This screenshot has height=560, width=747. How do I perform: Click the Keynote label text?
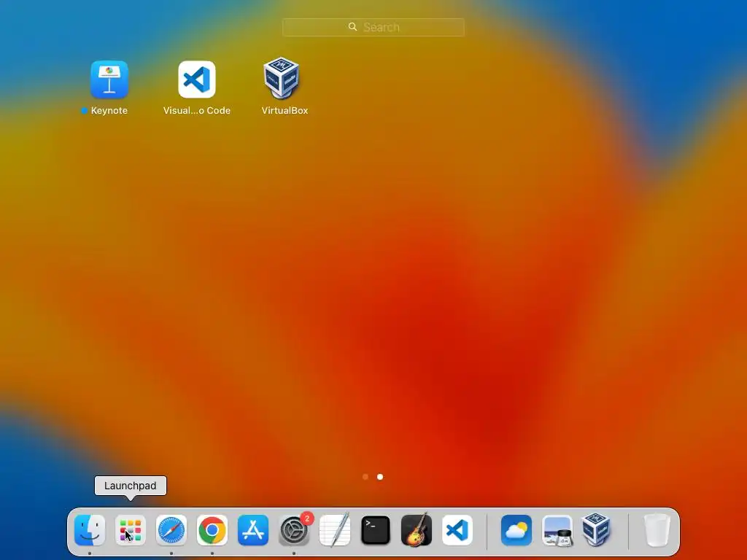coord(109,111)
